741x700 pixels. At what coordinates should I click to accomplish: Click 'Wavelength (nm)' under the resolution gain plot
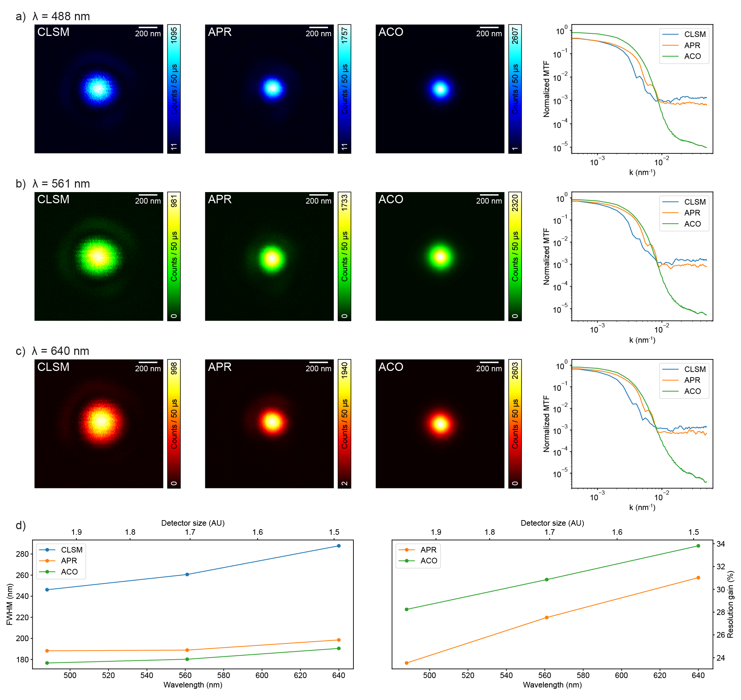552,685
